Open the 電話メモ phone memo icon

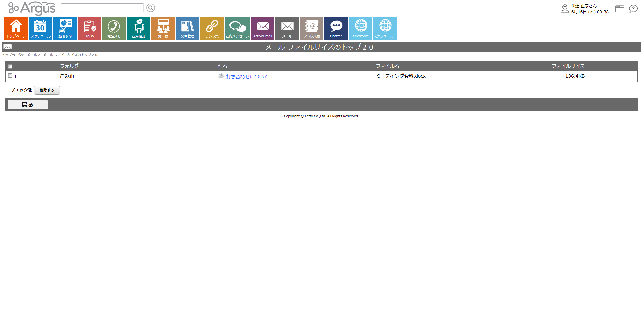pos(114,29)
